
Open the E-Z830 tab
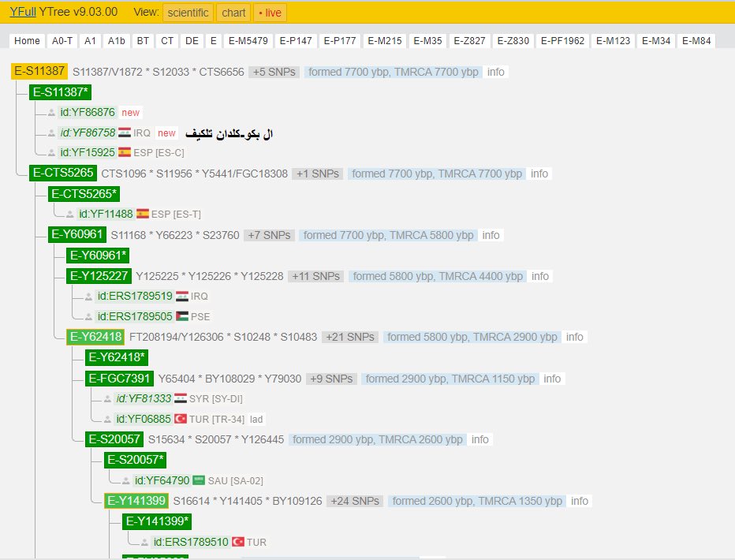(x=513, y=41)
